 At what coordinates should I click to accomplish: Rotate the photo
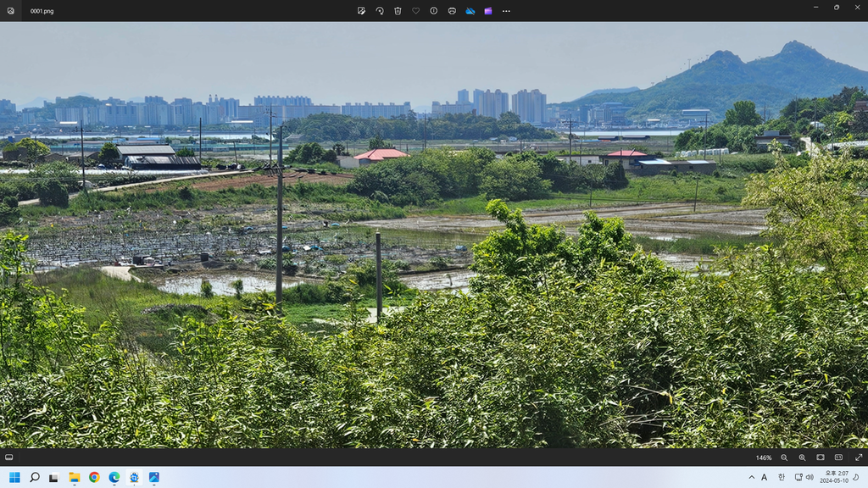coord(380,10)
